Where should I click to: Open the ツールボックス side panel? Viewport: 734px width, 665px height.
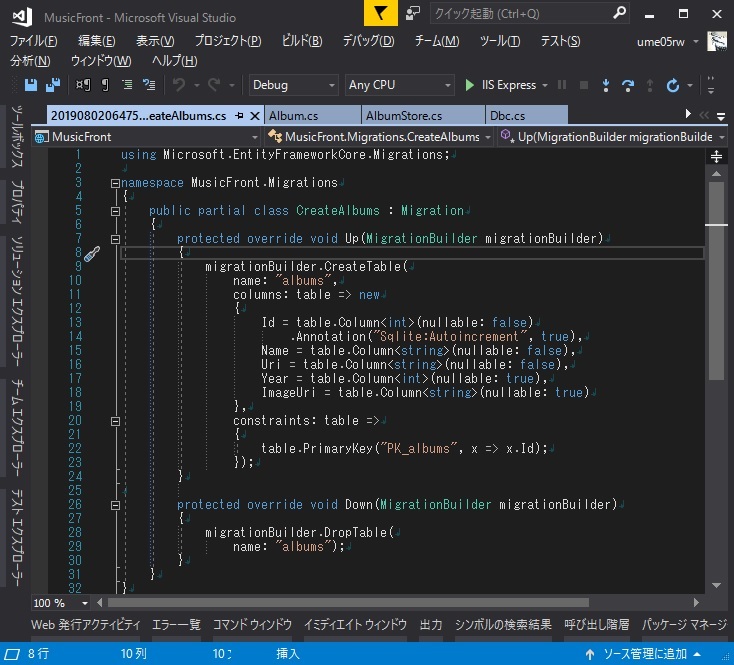pyautogui.click(x=17, y=137)
